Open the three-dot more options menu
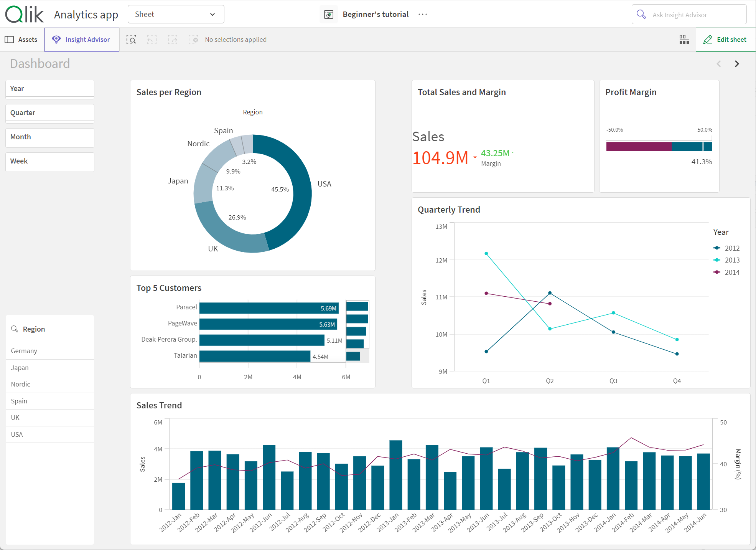 [423, 15]
